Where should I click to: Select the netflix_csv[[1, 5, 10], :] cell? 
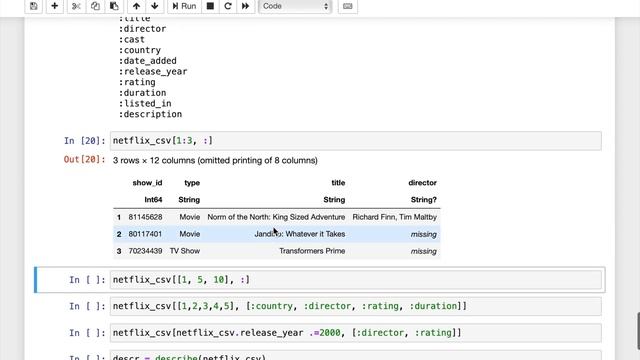pos(355,280)
